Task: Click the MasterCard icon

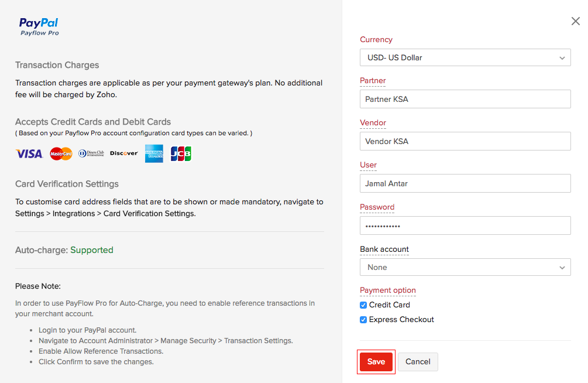Action: pos(61,153)
